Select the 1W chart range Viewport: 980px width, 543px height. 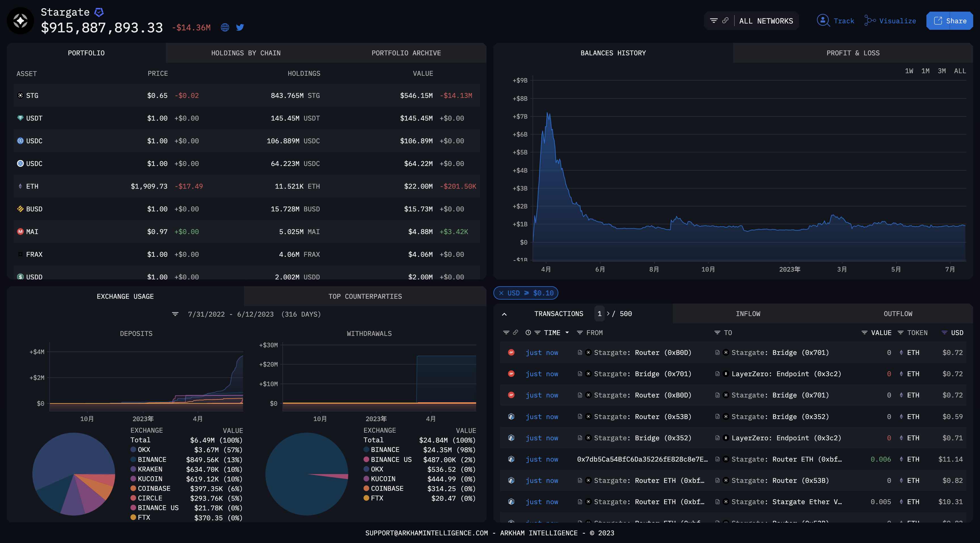click(x=909, y=71)
